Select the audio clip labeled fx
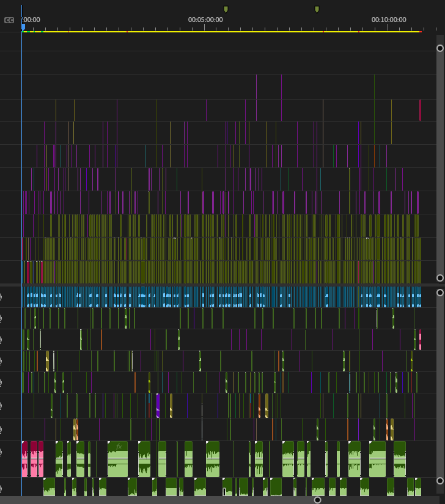Screen dimensions: 445x504 point(118,459)
